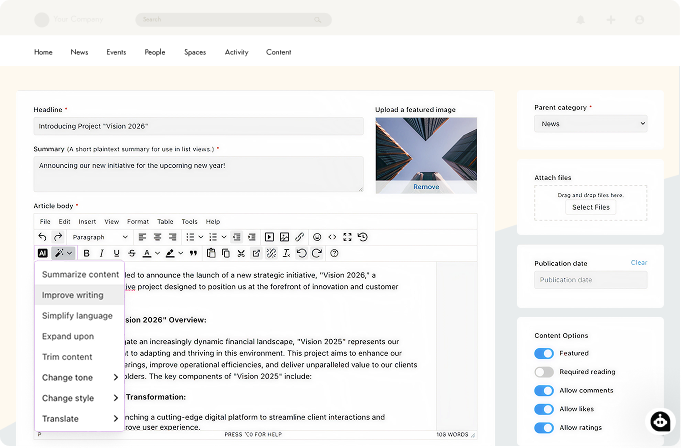Toggle bold formatting
Screen dimensions: 681x448
[86, 253]
